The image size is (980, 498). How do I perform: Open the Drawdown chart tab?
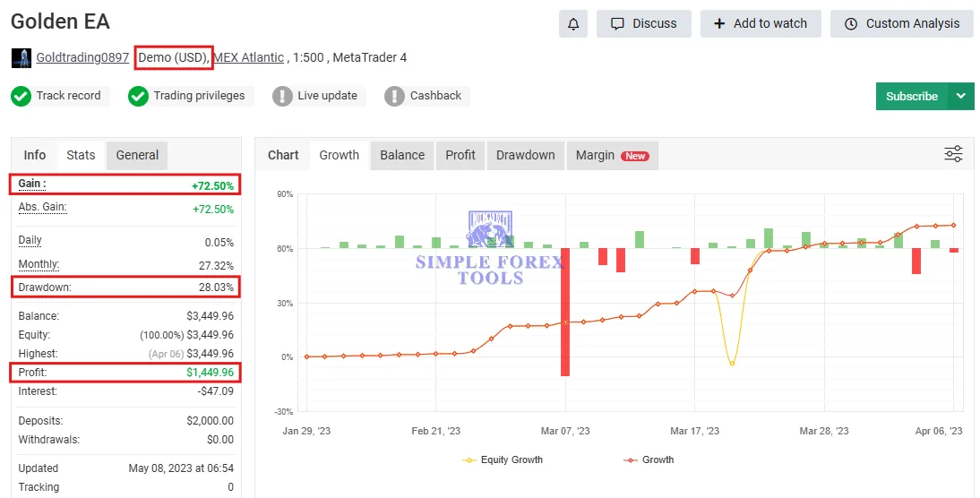pos(525,155)
